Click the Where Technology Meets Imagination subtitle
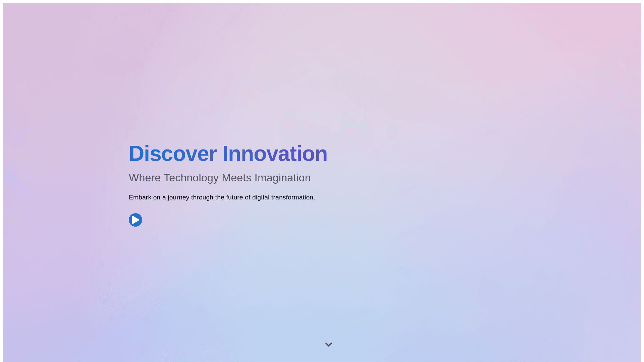Screen dimensions: 644x362 pyautogui.click(x=220, y=178)
